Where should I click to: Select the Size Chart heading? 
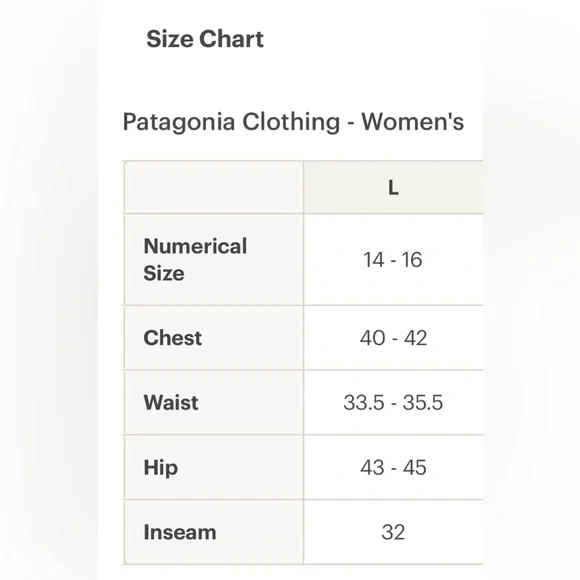pos(205,39)
